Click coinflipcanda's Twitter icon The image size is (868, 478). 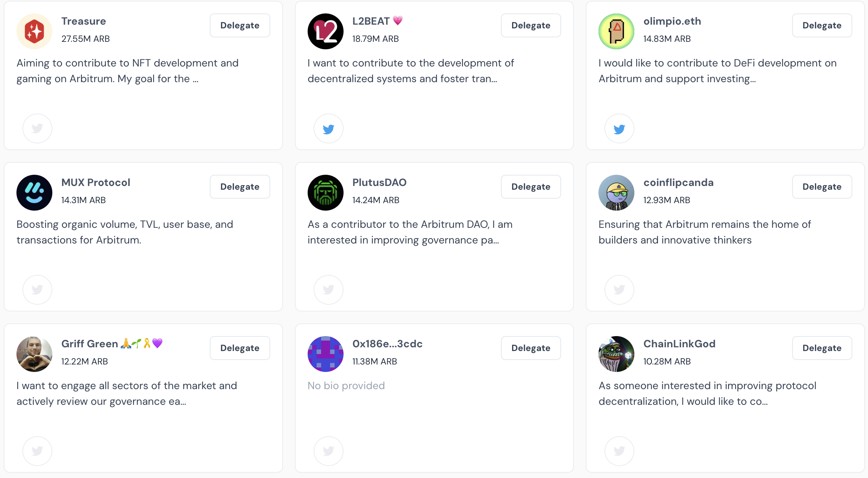click(x=619, y=290)
